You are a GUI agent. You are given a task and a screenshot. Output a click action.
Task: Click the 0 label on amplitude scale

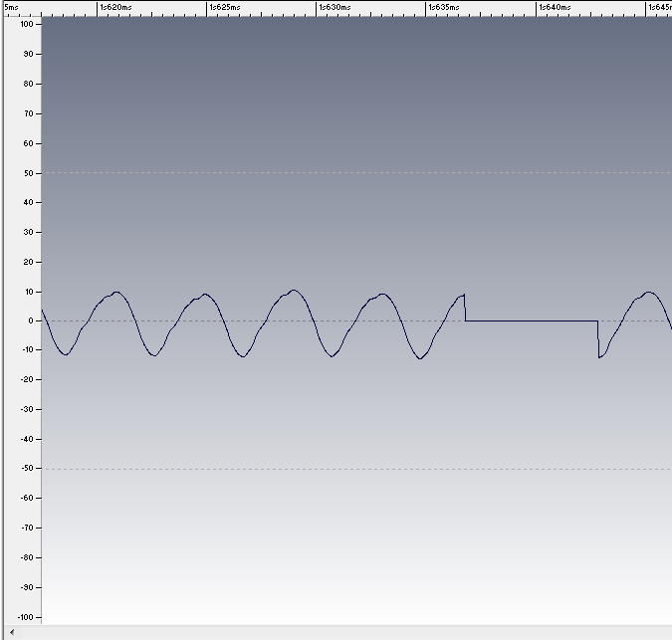[31, 320]
